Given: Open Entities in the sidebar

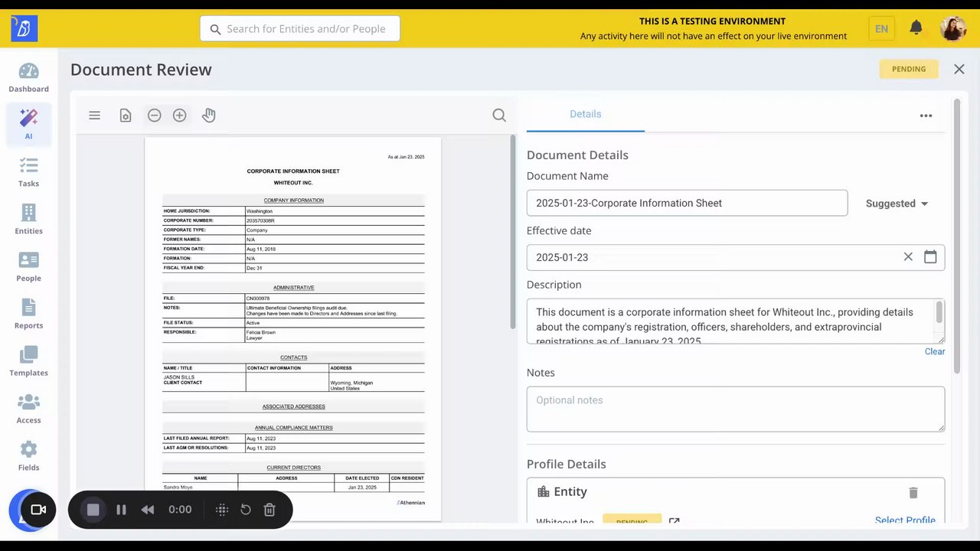Looking at the screenshot, I should (x=28, y=220).
